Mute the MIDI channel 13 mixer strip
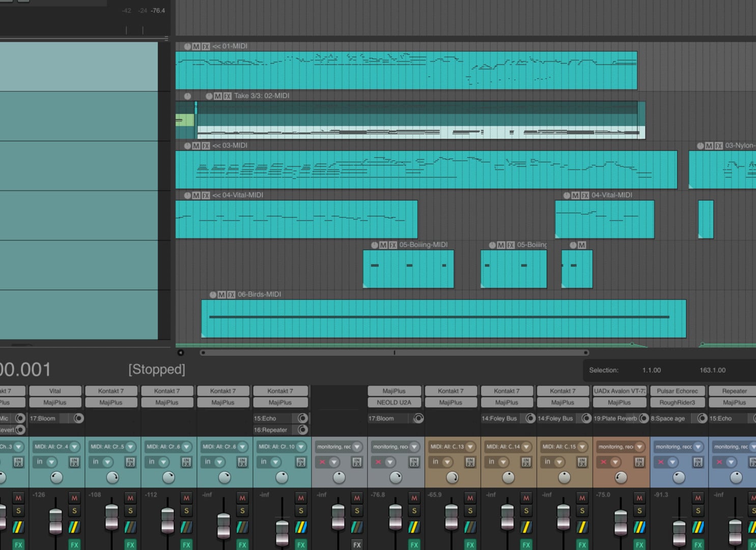 point(470,498)
